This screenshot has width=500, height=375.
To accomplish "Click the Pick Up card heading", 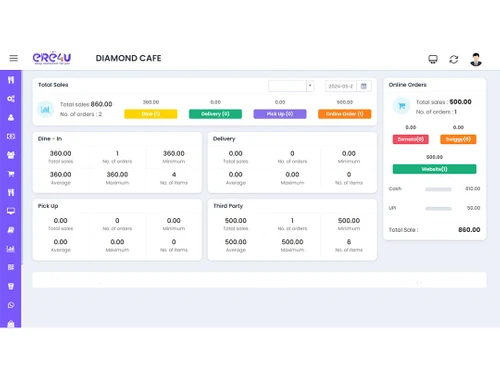I will pyautogui.click(x=48, y=206).
